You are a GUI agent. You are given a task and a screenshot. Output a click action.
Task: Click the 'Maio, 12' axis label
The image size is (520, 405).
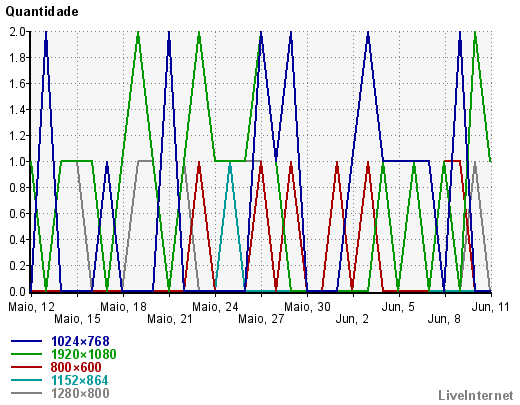pyautogui.click(x=31, y=307)
